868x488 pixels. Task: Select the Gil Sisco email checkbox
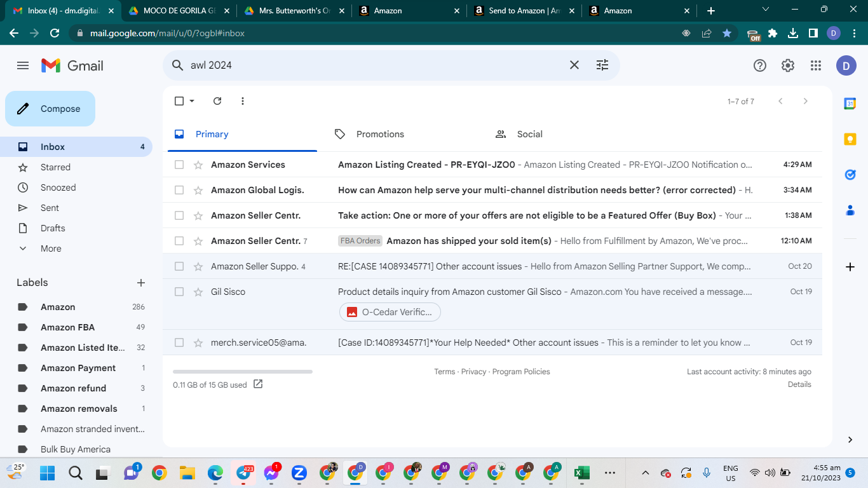(x=179, y=292)
